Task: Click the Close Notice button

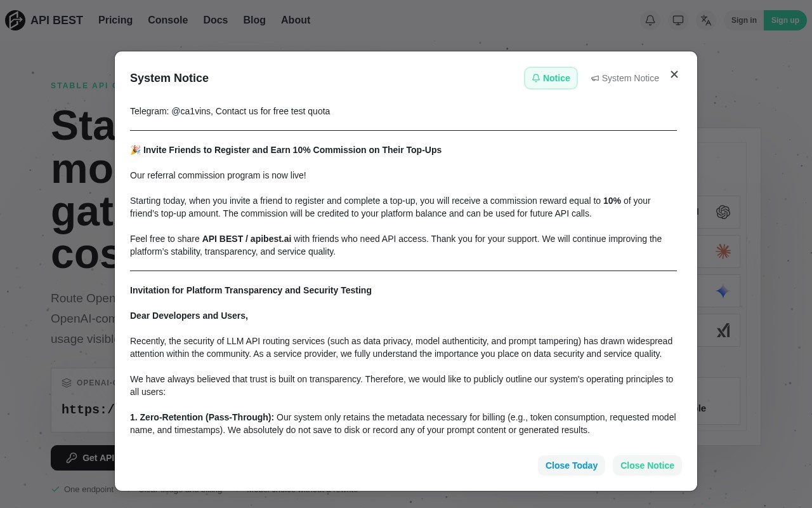Action: (x=647, y=465)
